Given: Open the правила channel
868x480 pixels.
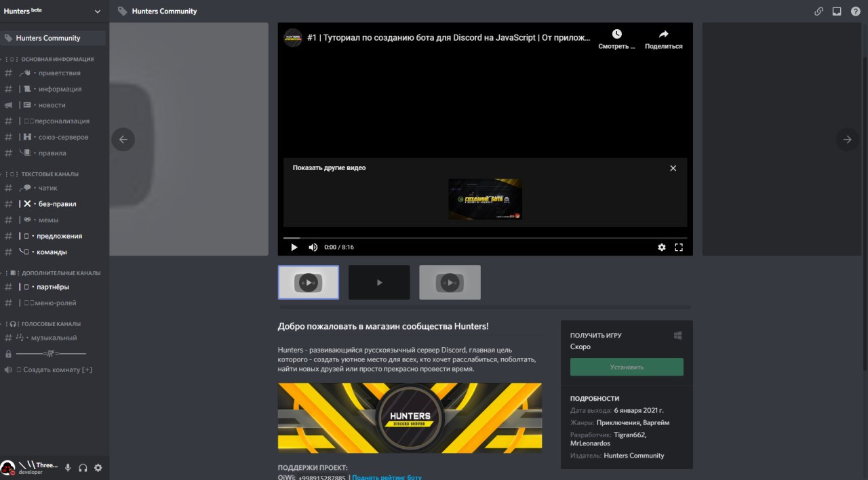Looking at the screenshot, I should click(54, 153).
